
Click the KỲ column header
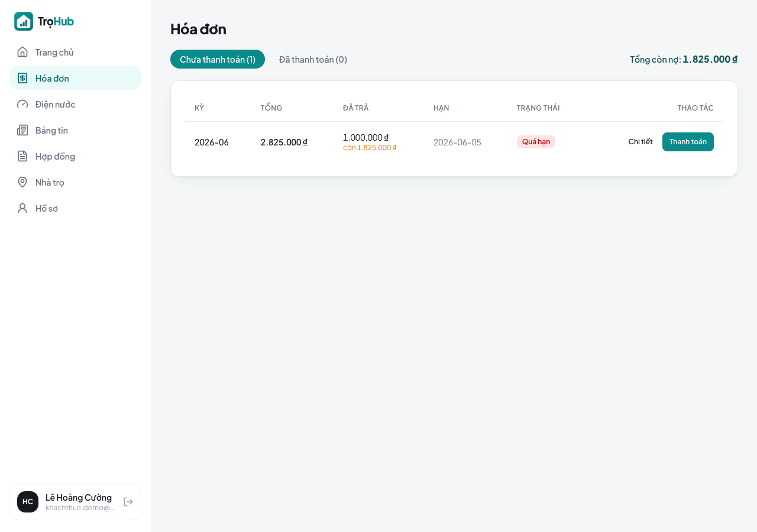(199, 108)
